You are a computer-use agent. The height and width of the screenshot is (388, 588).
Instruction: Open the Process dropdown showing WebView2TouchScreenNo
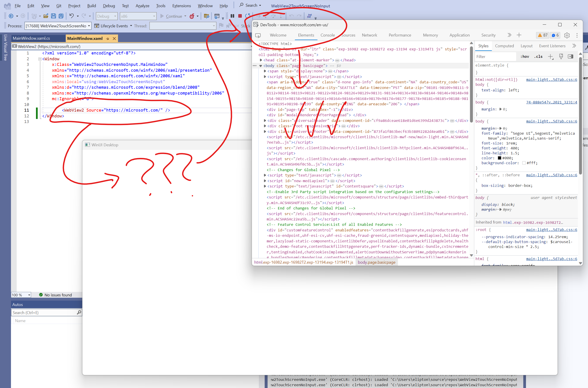click(x=58, y=26)
